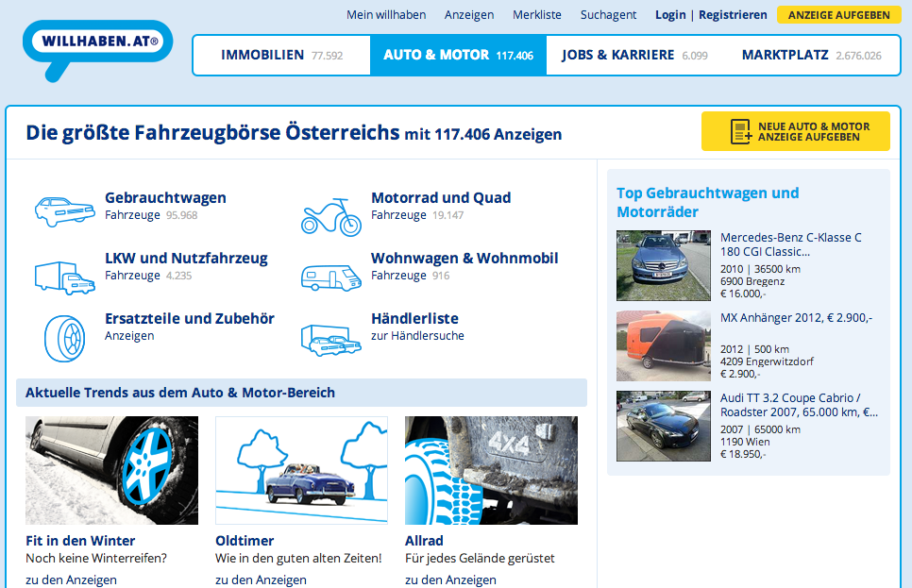The image size is (912, 588).
Task: Open the Ersatzteile und Zubehör link
Action: [x=190, y=319]
